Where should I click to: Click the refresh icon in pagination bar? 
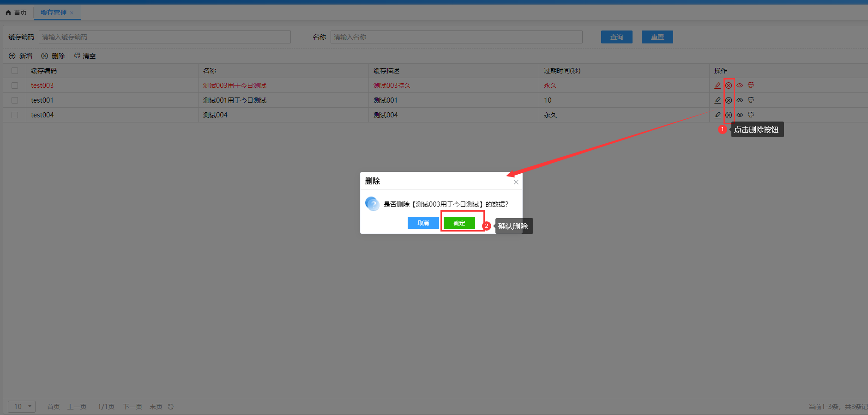click(171, 407)
